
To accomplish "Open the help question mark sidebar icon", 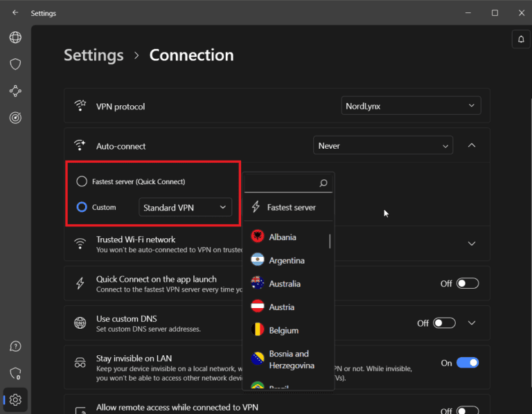I will point(15,346).
